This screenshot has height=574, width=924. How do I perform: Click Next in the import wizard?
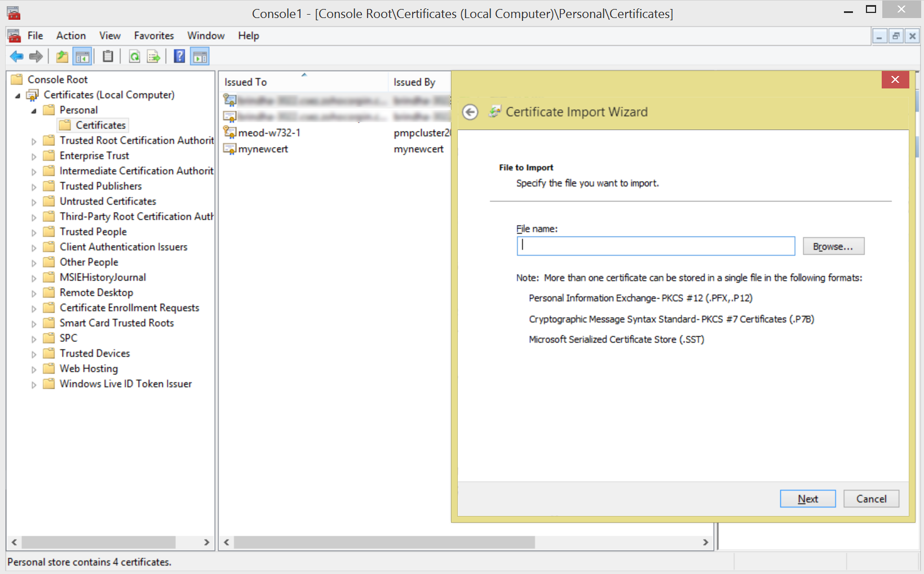click(x=807, y=499)
